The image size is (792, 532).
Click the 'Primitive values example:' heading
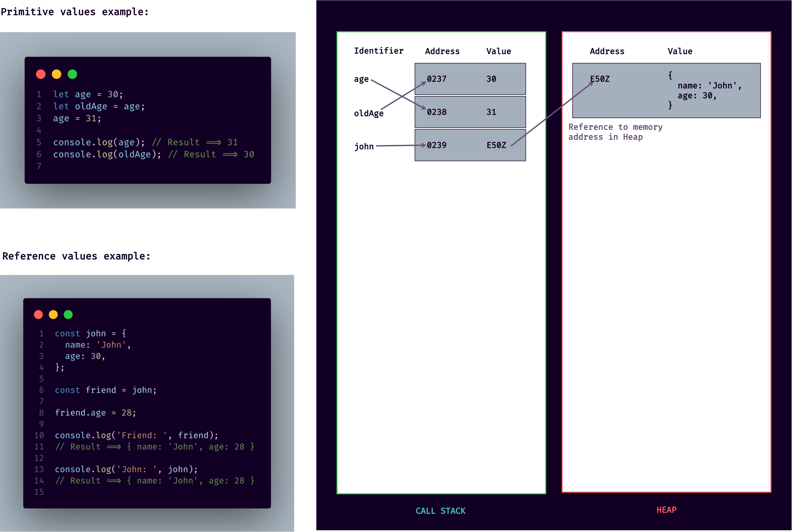(75, 12)
